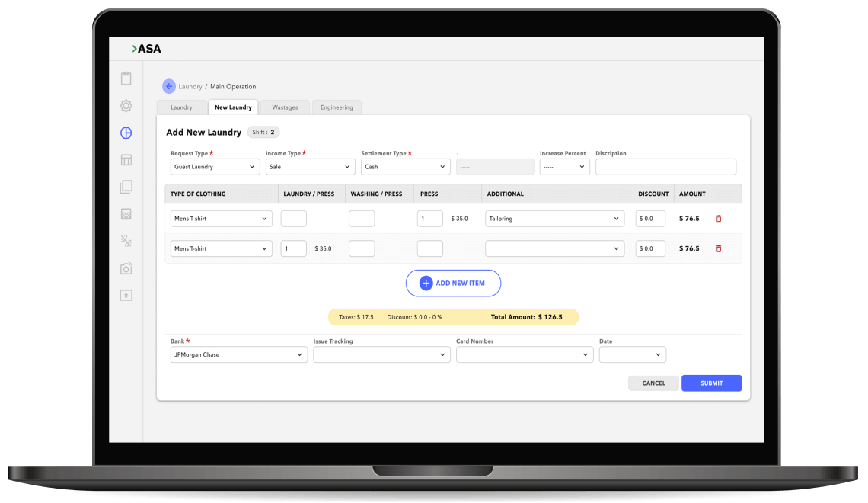Click the Cancel button
This screenshot has height=503, width=868.
pos(653,383)
